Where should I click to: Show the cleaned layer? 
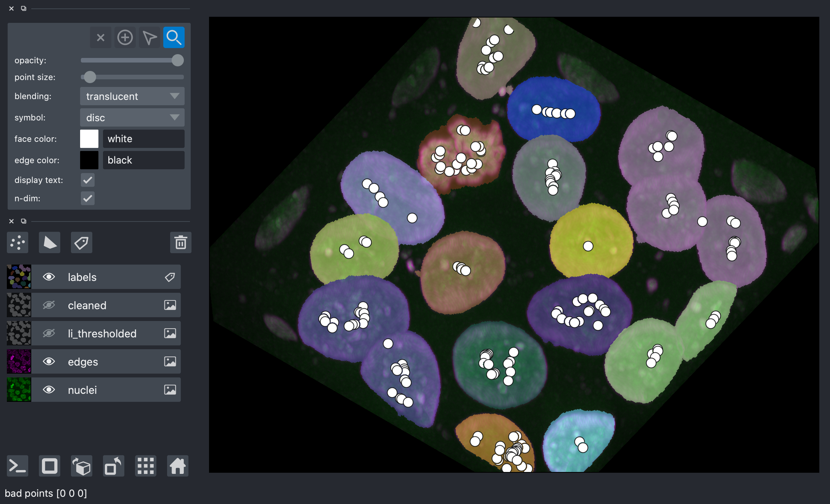tap(49, 305)
